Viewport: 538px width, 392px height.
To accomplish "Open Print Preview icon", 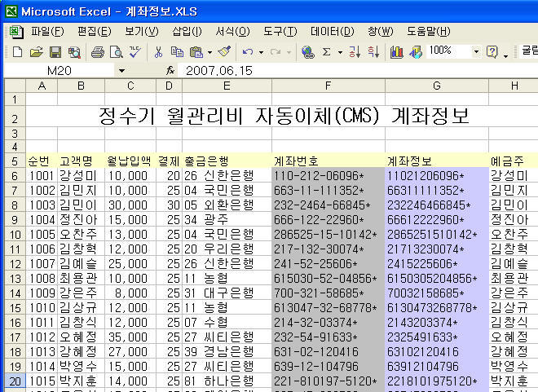I will [117, 52].
